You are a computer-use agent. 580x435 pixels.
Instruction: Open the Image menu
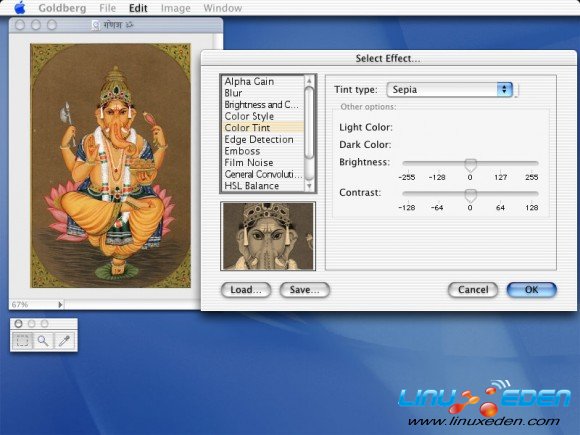[175, 8]
